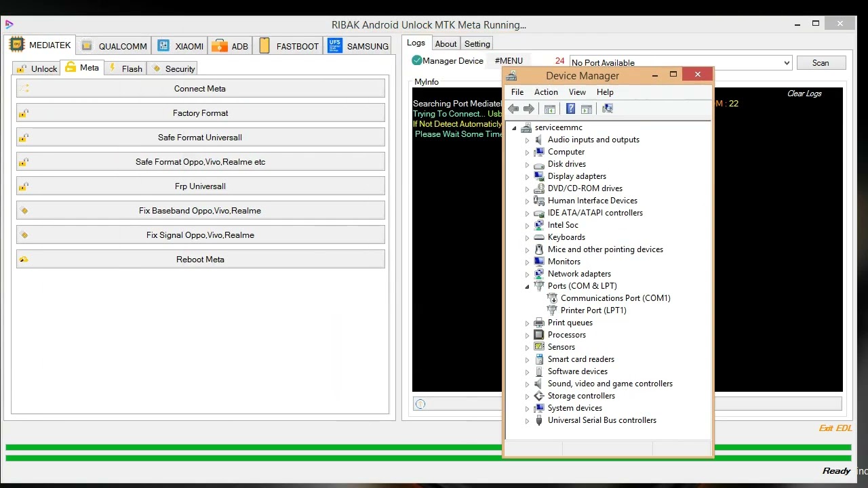Click Safe Format Oppo,Vivo,Realme etc button
Viewport: 868px width, 488px height.
point(201,162)
